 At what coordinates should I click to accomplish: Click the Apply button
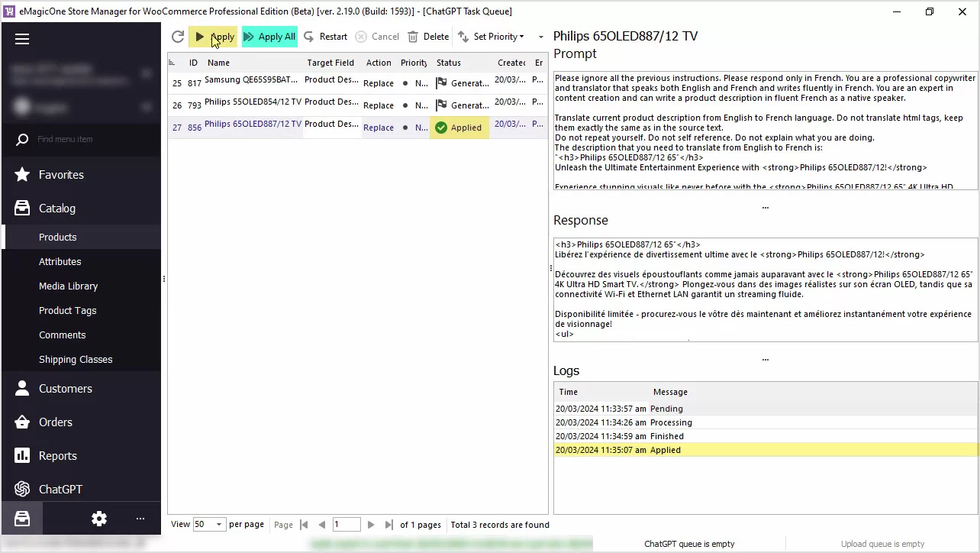[214, 37]
